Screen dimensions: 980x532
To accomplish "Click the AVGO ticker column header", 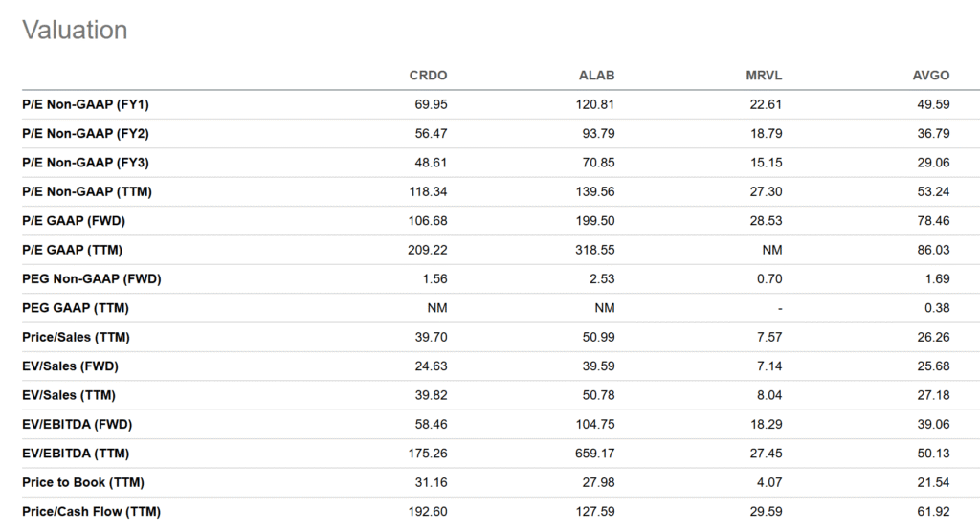I will click(930, 76).
